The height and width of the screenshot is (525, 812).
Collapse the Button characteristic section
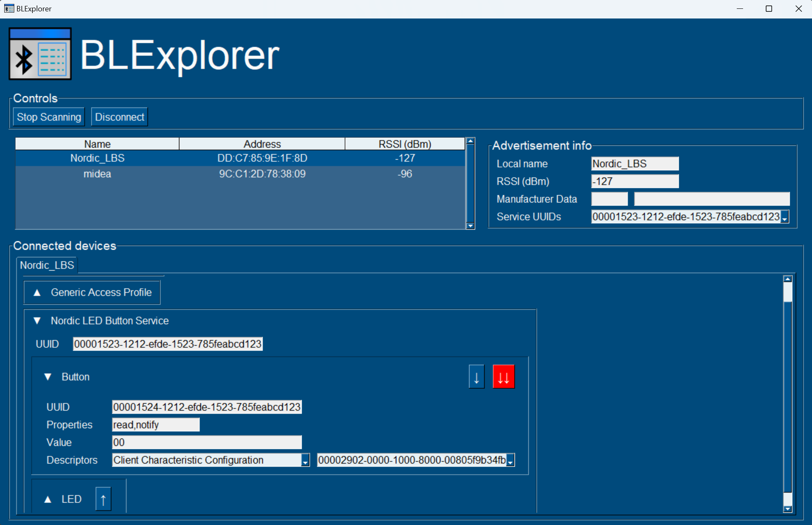pos(48,377)
